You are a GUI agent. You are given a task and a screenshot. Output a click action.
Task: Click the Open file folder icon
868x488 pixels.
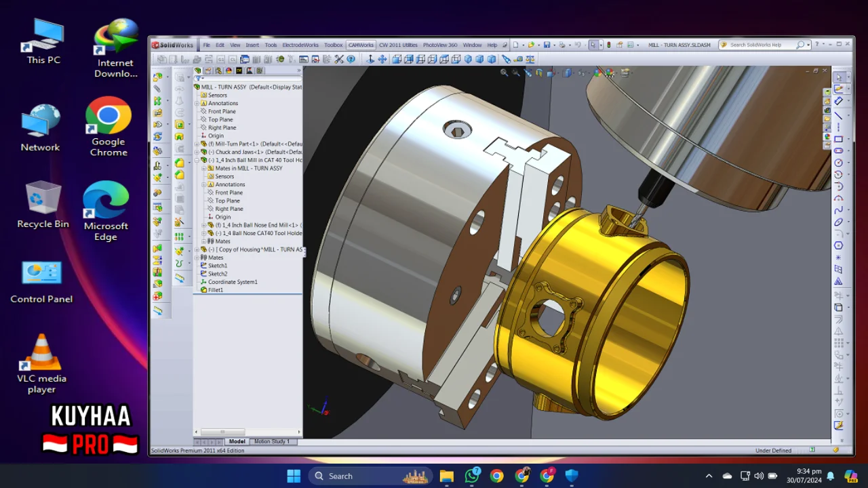[x=531, y=45]
